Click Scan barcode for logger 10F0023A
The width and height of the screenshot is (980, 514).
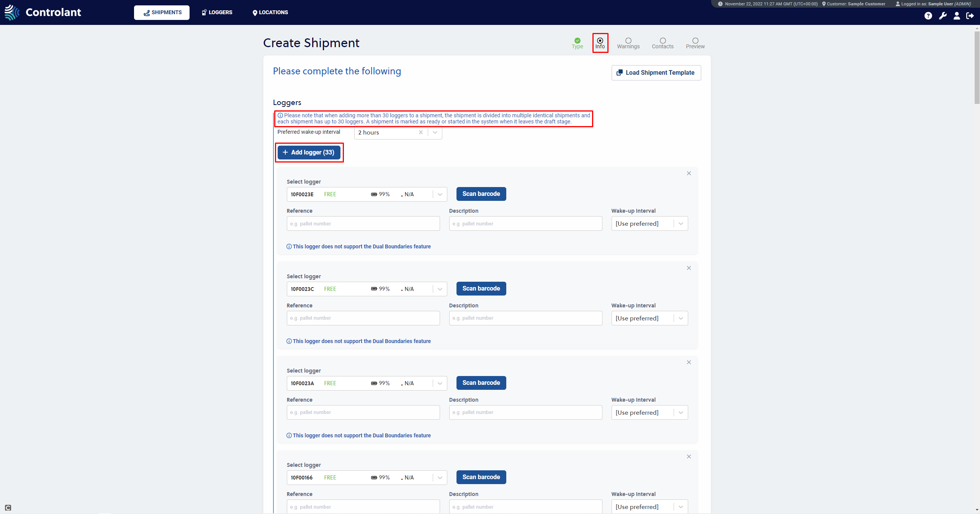pyautogui.click(x=481, y=383)
